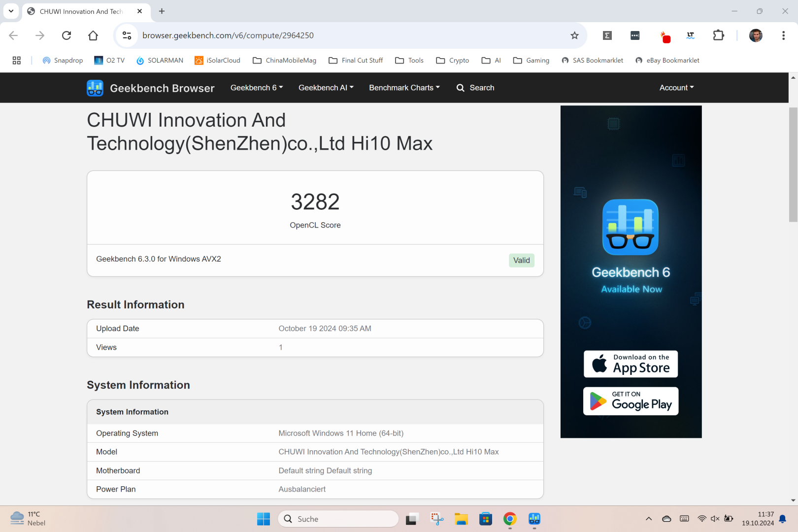Open the weather widget showing 11°C Nebel
The height and width of the screenshot is (532, 798).
(29, 519)
